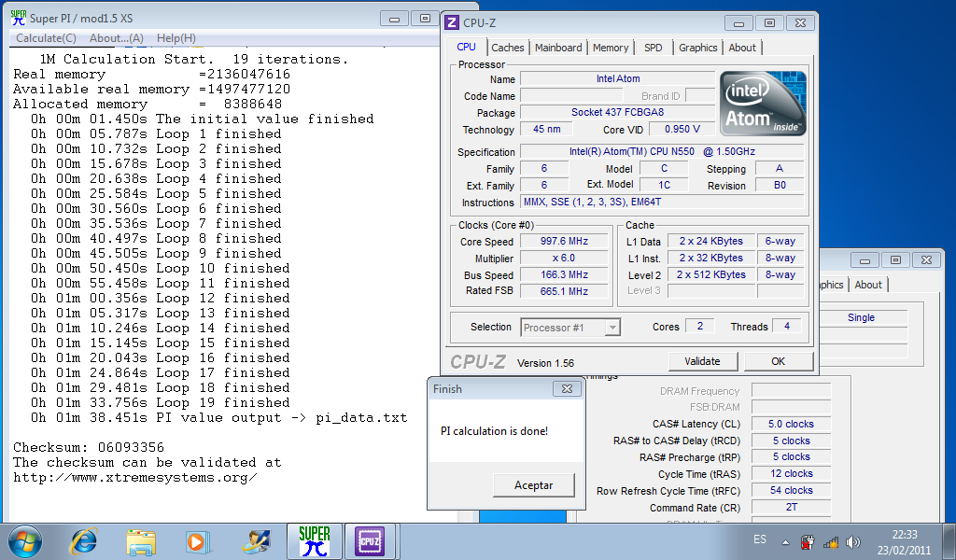Switch to the Graphics tab in front CPU-Z
The width and height of the screenshot is (956, 560).
point(698,48)
